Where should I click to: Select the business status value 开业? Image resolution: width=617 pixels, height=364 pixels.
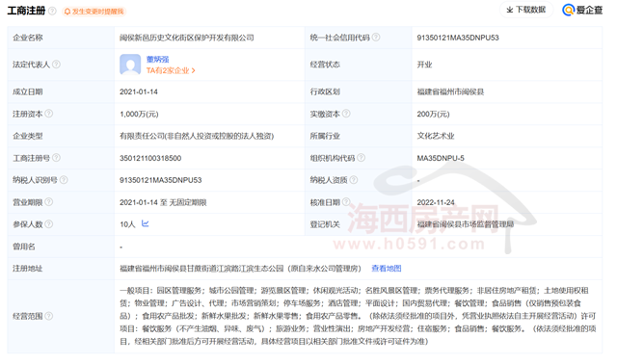424,65
